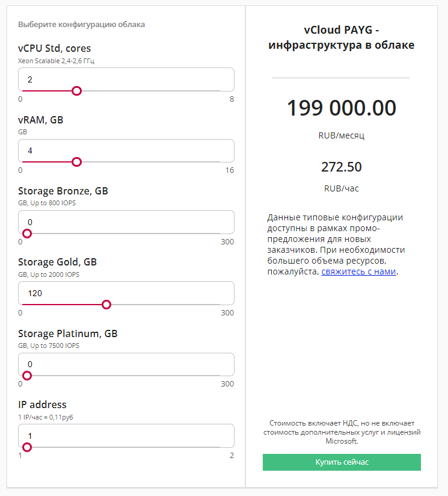Focus the Storage Bronze GB input field
The height and width of the screenshot is (496, 448).
coord(126,221)
